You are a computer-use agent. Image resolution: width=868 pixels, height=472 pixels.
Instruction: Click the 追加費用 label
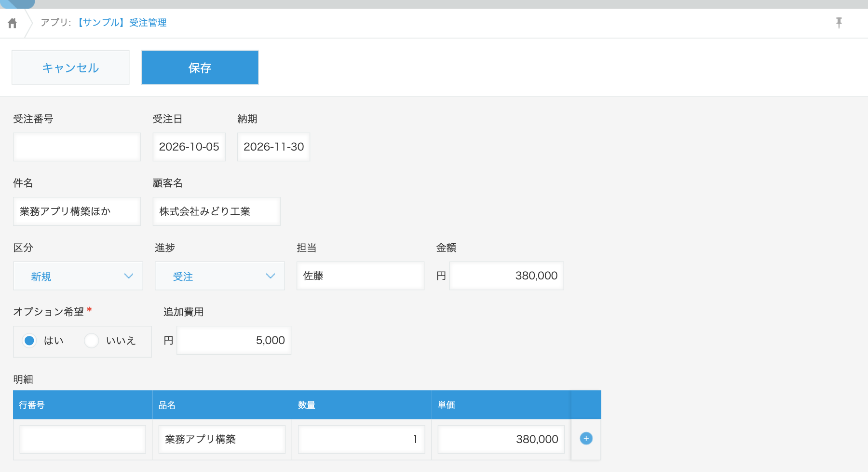pos(184,312)
